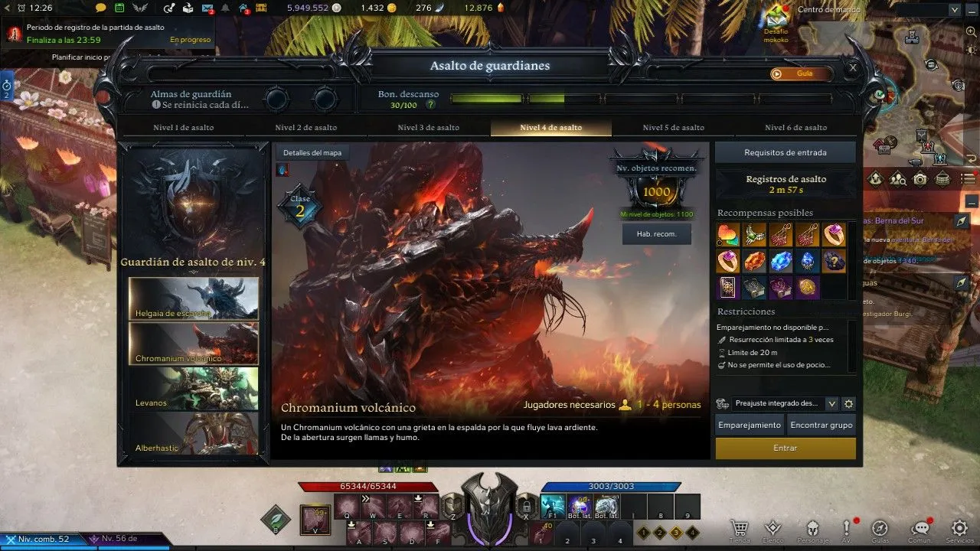Open Elenco roster icon
Viewport: 980px width, 551px height.
[774, 529]
